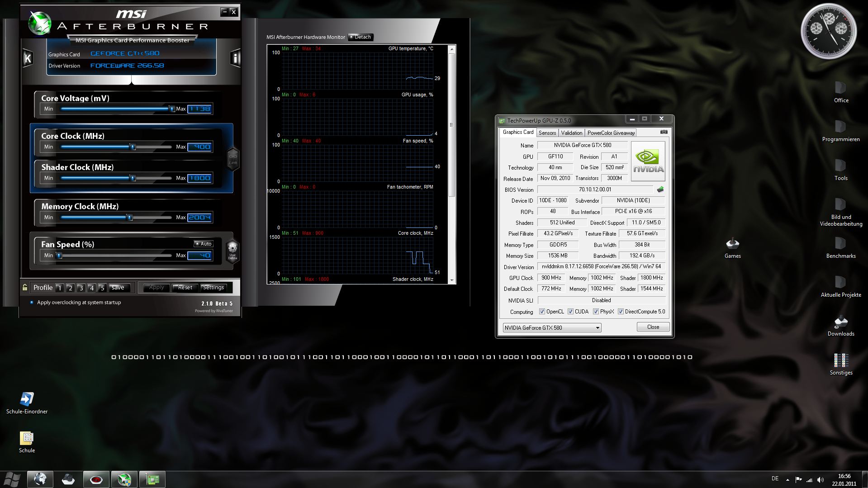Click the volume speaker tray icon
Image resolution: width=868 pixels, height=488 pixels.
pos(821,479)
